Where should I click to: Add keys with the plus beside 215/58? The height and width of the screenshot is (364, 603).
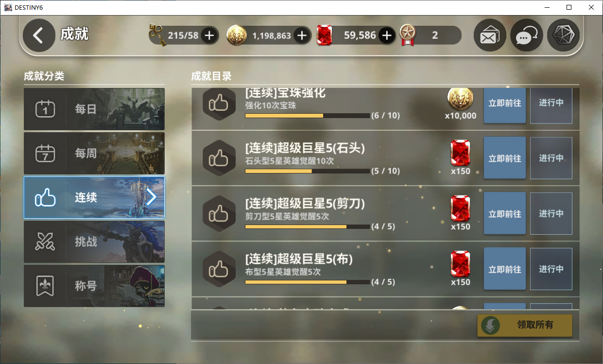[x=209, y=35]
